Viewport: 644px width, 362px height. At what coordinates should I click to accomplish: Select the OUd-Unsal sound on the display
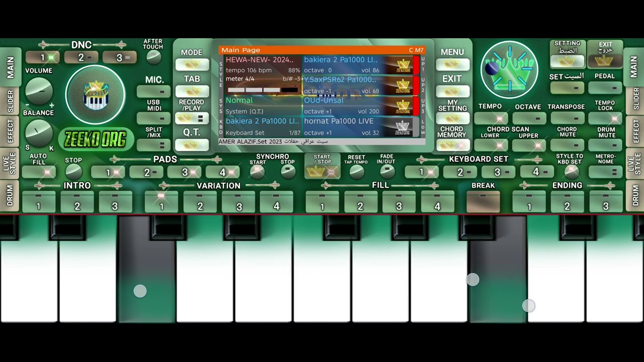[x=324, y=101]
